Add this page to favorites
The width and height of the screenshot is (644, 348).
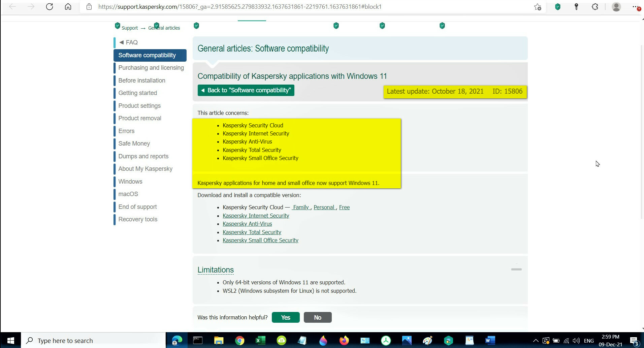coord(538,7)
